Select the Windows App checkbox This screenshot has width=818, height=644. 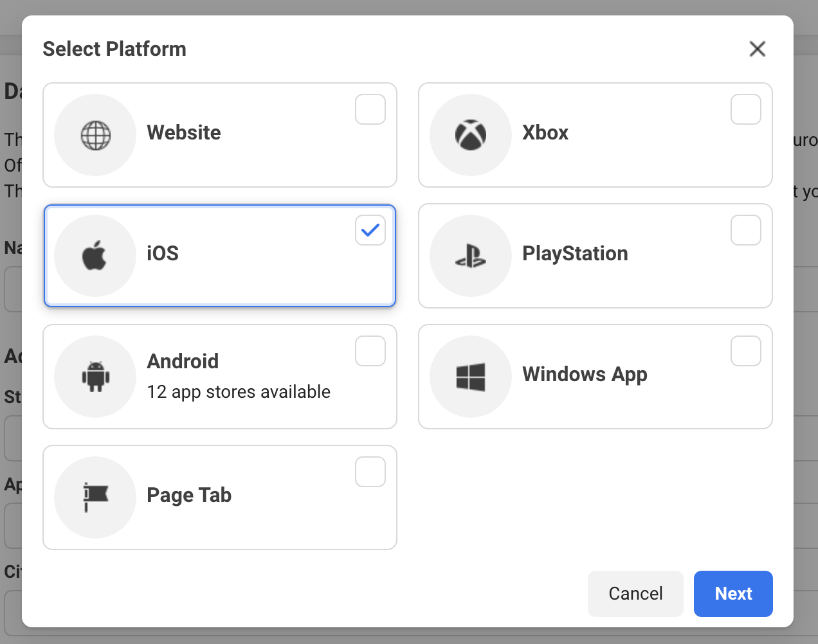pyautogui.click(x=746, y=351)
